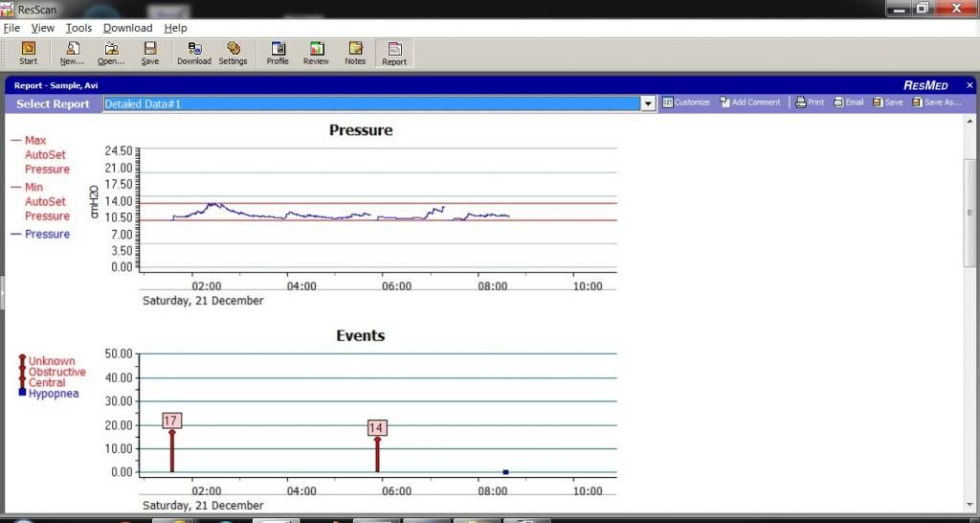The width and height of the screenshot is (980, 523).
Task: Open the Help menu
Action: [176, 28]
